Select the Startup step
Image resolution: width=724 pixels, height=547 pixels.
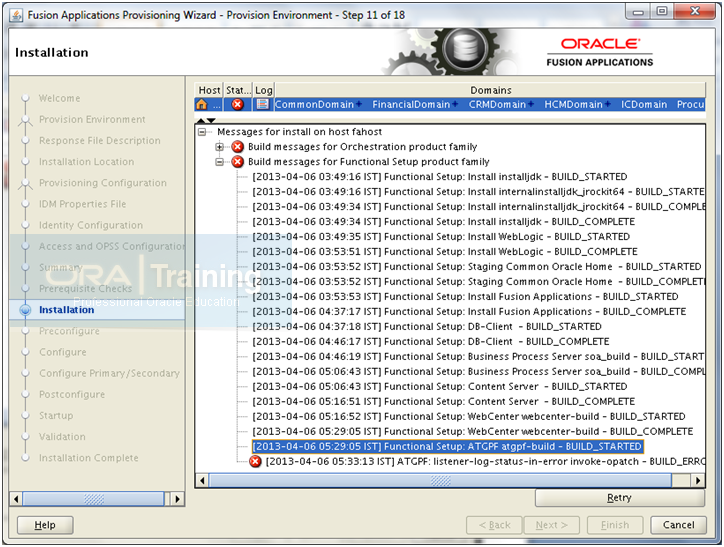click(56, 415)
